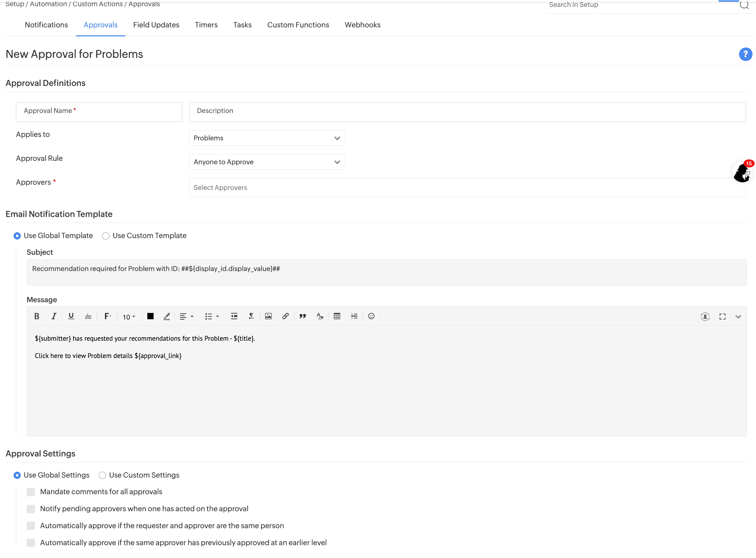Screen dimensions: 756x558
Task: Expand the editor to fullscreen
Action: pyautogui.click(x=722, y=316)
